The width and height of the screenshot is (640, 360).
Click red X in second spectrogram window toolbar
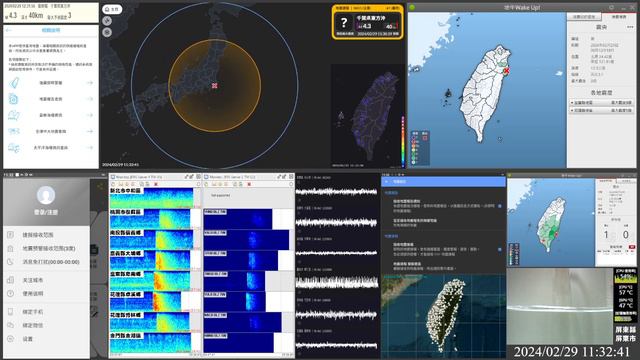(x=249, y=184)
